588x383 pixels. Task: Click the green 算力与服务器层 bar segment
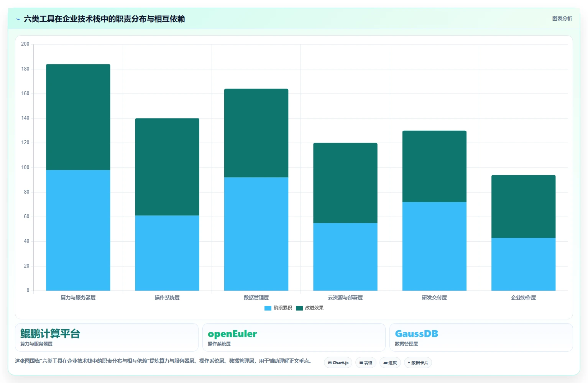coord(78,117)
